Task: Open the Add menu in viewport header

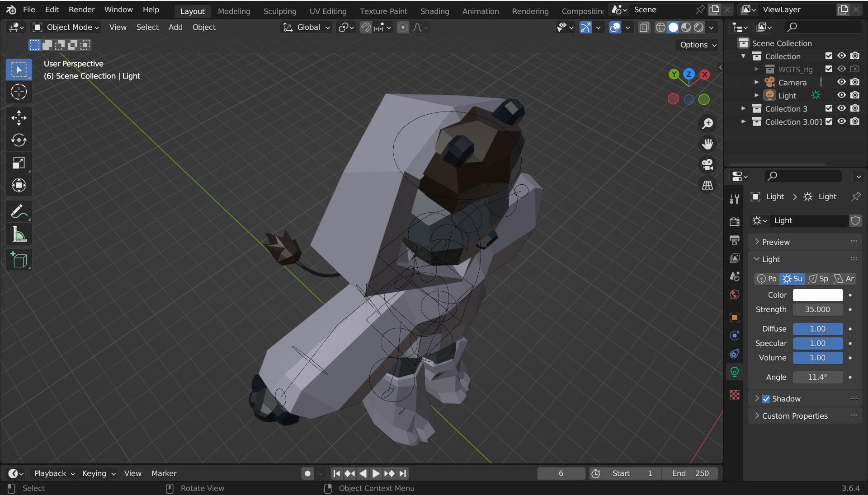Action: [x=175, y=28]
